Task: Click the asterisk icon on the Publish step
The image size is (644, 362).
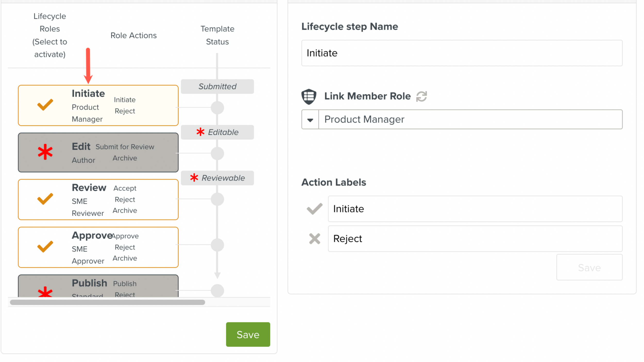Action: (45, 293)
